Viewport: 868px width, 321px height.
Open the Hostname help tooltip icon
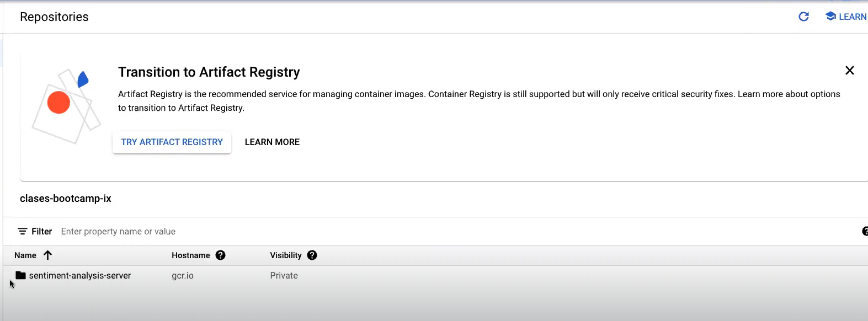point(221,255)
